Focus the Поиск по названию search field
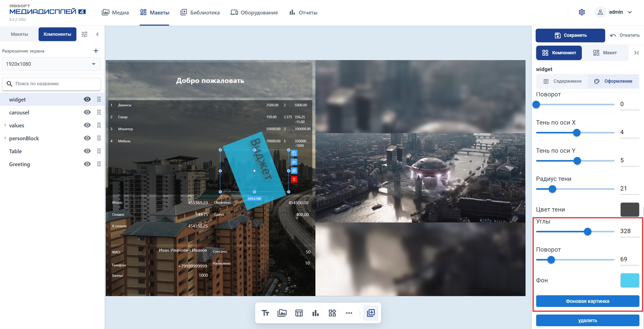 (51, 84)
